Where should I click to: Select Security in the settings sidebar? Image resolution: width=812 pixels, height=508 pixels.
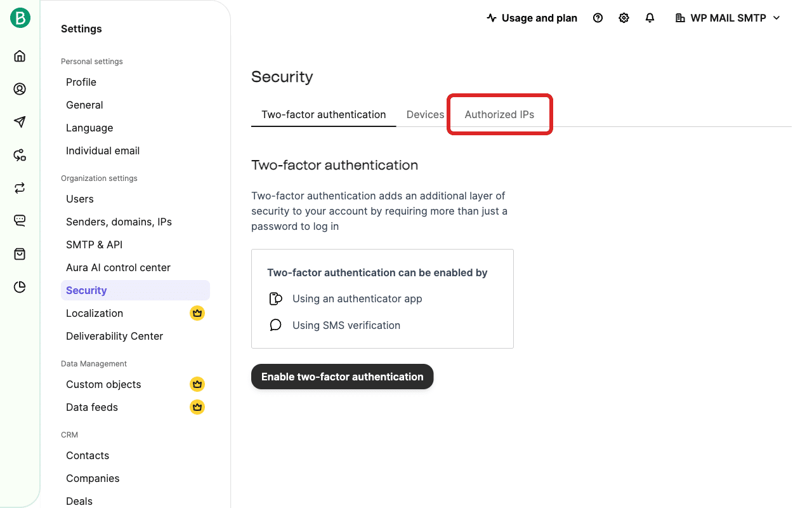pos(135,290)
